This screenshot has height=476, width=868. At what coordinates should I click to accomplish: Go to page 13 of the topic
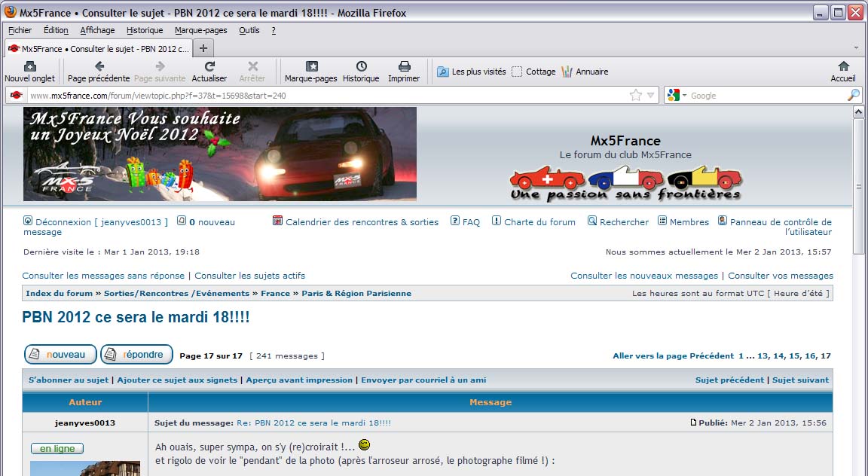(x=763, y=356)
